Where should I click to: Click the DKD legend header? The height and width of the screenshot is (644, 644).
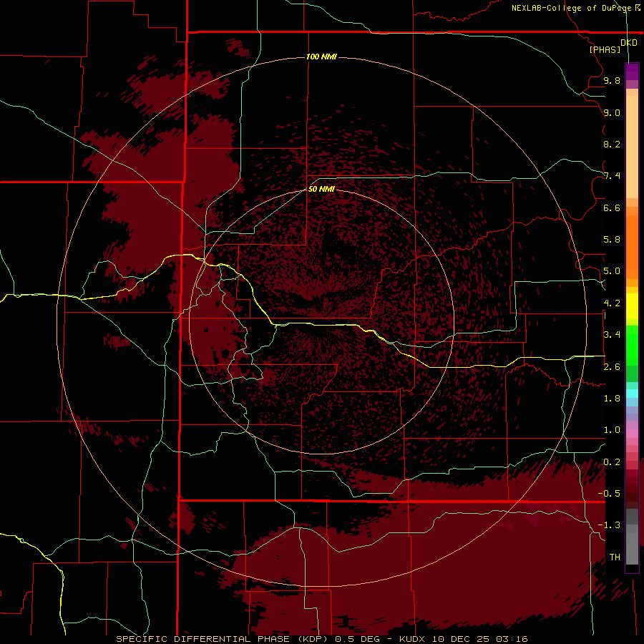628,42
